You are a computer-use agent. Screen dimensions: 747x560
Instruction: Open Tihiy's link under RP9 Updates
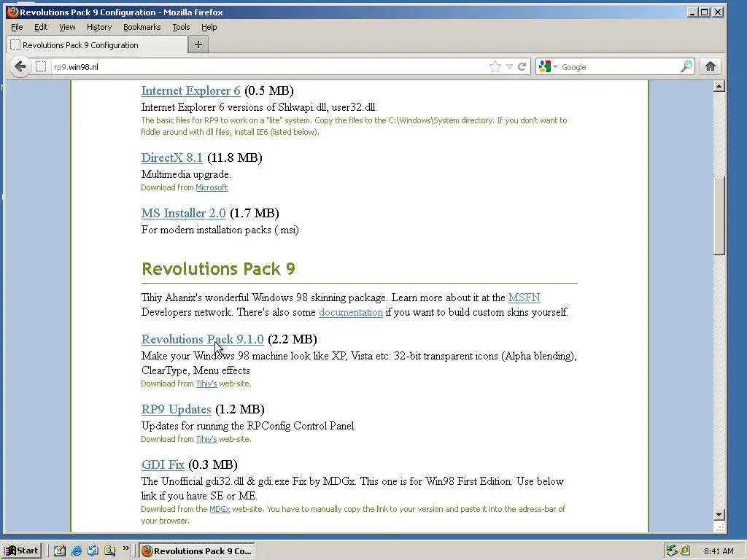(x=206, y=439)
